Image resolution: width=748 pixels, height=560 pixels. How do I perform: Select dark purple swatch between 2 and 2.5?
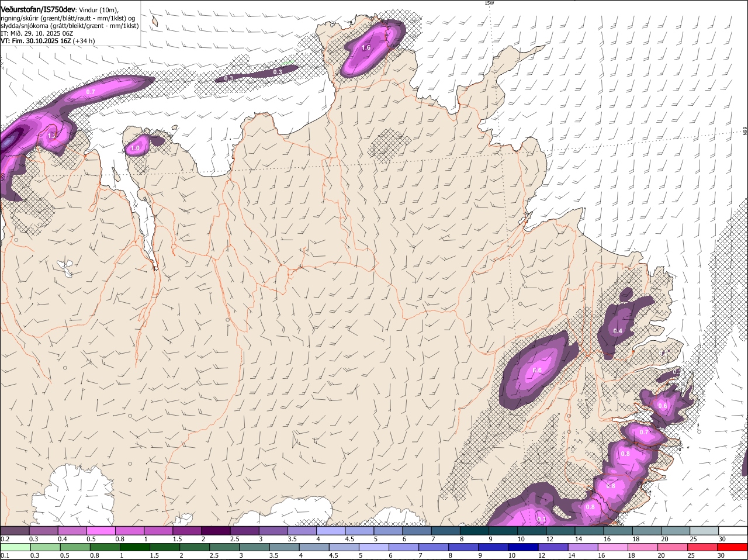216,531
